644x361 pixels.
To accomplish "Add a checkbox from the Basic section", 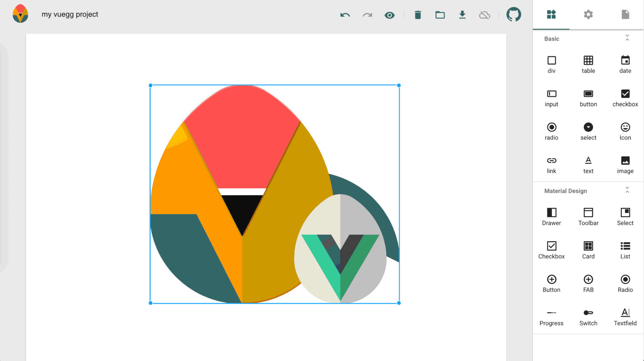I will point(625,97).
